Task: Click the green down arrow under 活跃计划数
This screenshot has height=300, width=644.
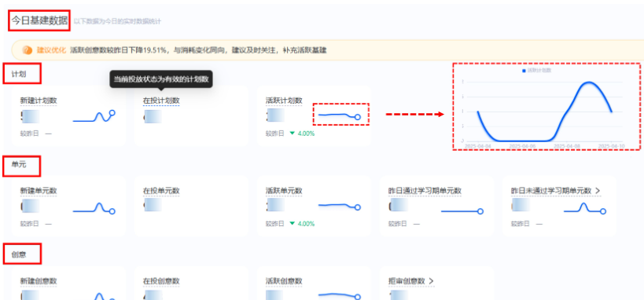Action: pos(292,133)
